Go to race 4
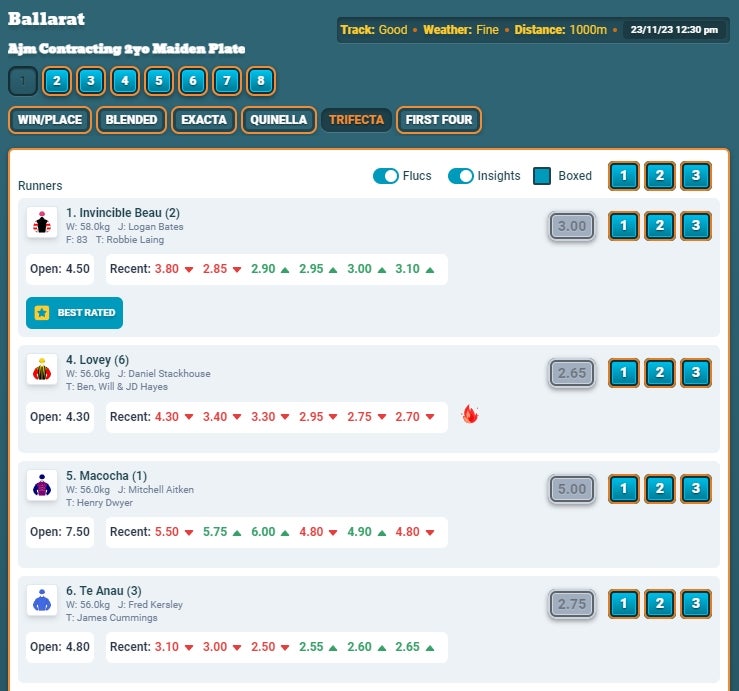739x691 pixels. [x=125, y=81]
